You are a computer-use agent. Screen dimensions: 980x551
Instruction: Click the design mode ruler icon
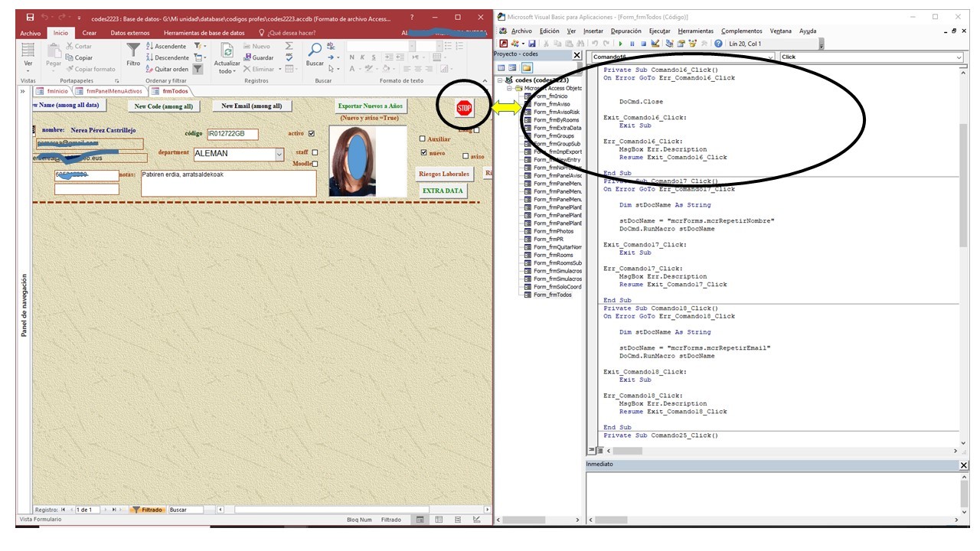[655, 44]
